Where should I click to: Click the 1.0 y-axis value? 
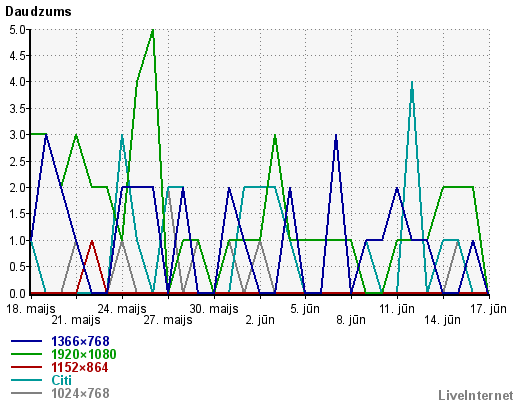tap(17, 240)
